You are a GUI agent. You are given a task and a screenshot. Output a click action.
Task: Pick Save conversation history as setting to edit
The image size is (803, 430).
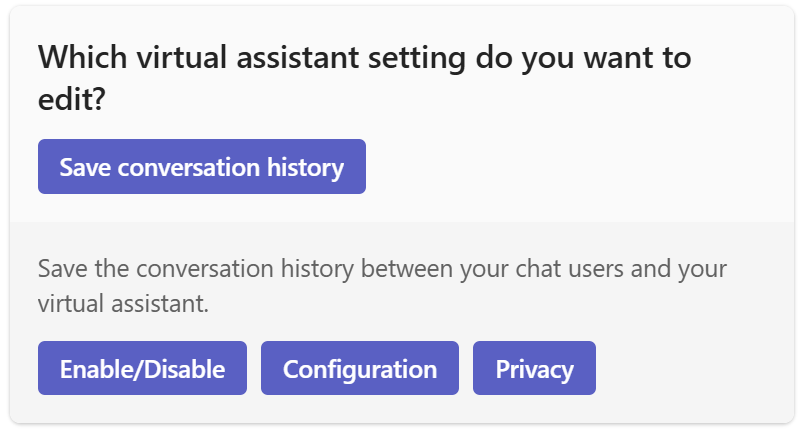tap(201, 166)
